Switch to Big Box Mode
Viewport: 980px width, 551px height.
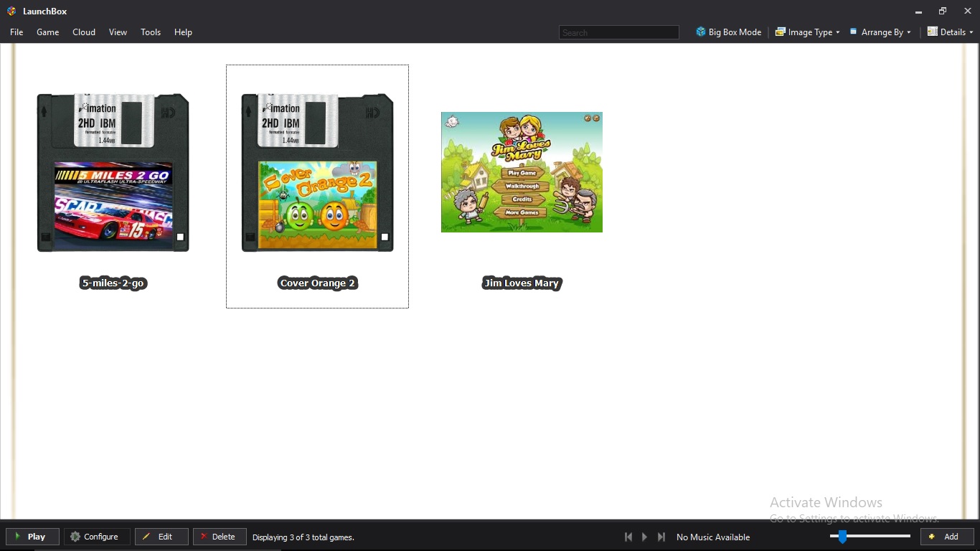729,32
